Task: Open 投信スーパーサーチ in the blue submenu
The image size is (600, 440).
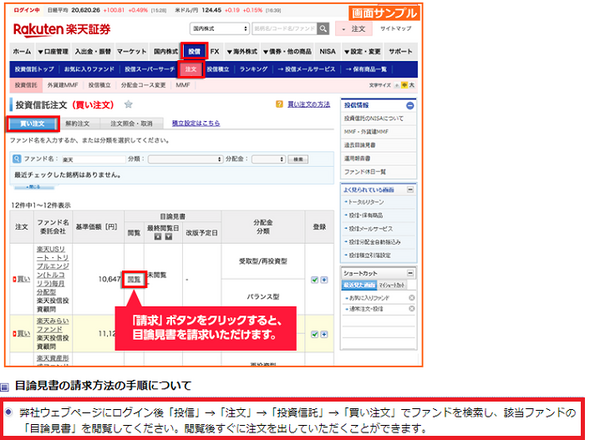Action: [x=149, y=69]
